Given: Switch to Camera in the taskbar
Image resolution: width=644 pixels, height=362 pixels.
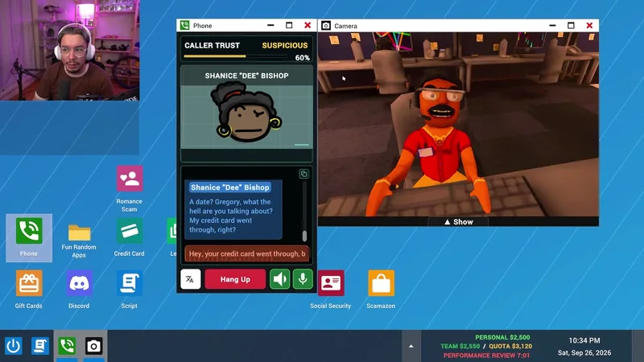Looking at the screenshot, I should 93,346.
